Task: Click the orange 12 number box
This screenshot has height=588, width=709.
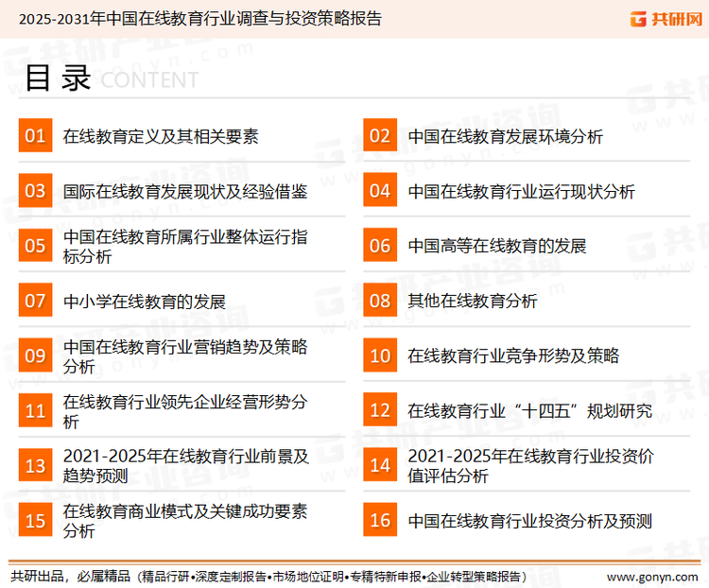Action: [380, 410]
